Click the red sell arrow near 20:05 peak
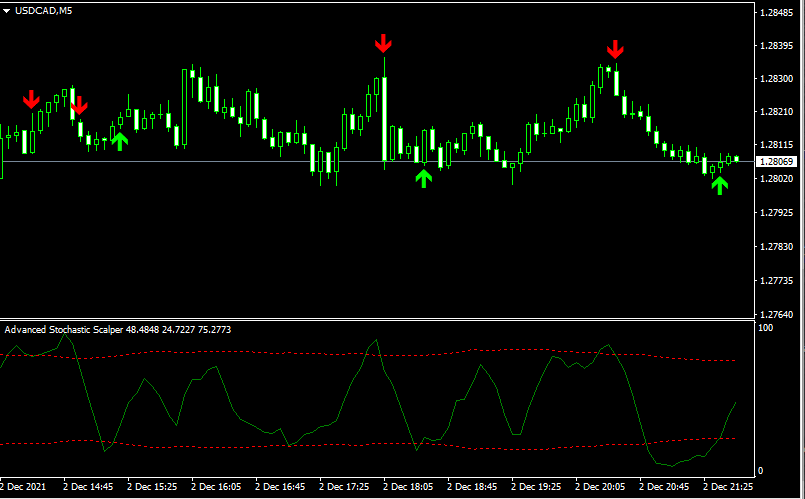Viewport: 805px width, 499px height. pos(615,49)
